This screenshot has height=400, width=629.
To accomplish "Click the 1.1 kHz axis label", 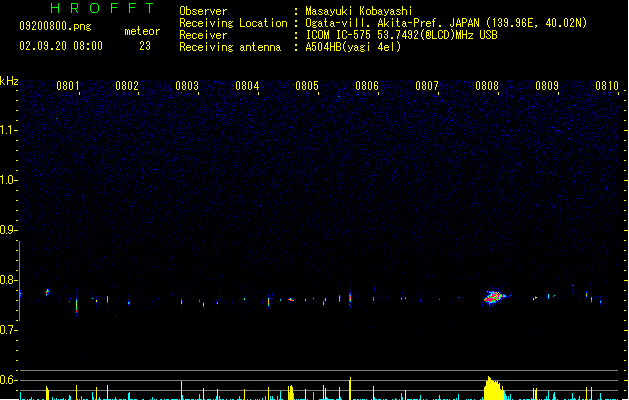I will click(x=8, y=130).
